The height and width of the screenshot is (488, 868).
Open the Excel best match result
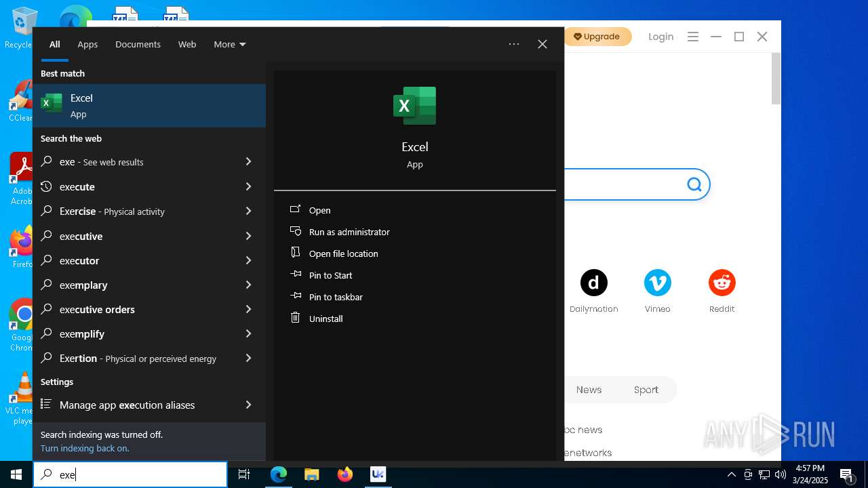point(149,106)
